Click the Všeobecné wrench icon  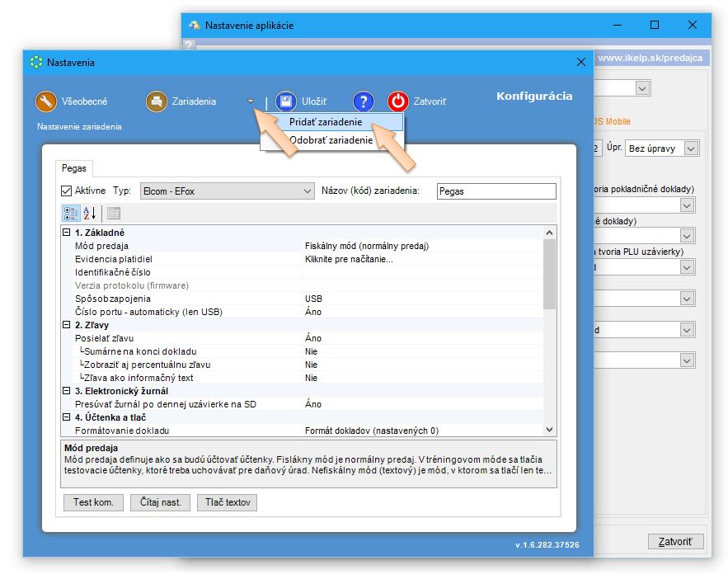point(45,101)
